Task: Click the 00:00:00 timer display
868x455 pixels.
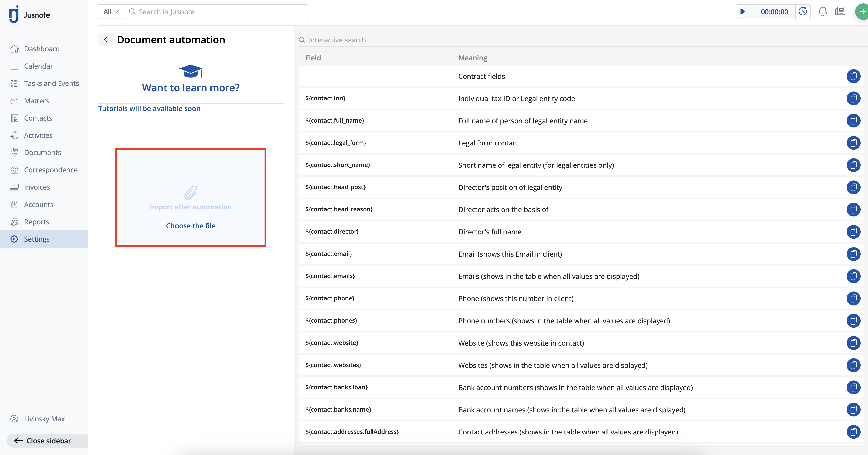Action: (x=774, y=12)
